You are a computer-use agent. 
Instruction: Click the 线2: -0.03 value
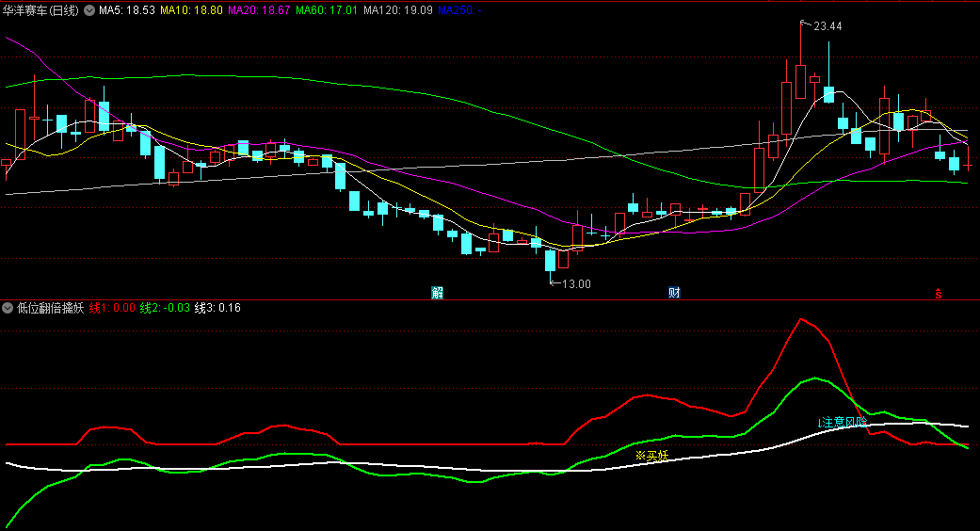(x=165, y=308)
